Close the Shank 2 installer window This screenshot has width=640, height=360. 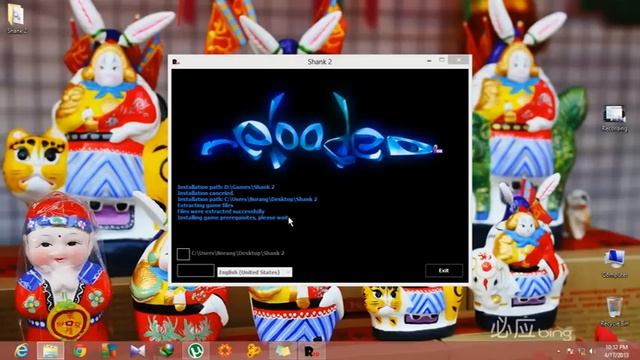[x=459, y=60]
